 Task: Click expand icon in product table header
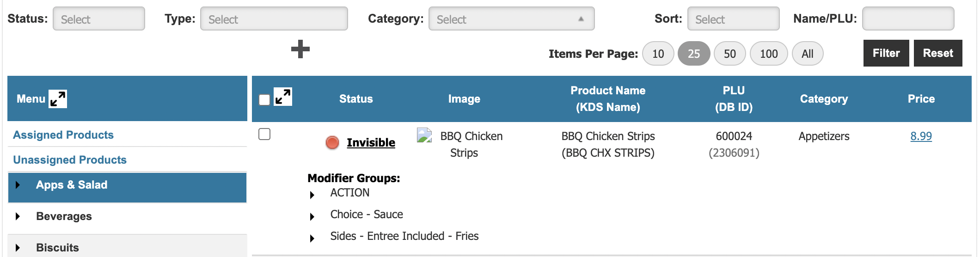[x=283, y=97]
